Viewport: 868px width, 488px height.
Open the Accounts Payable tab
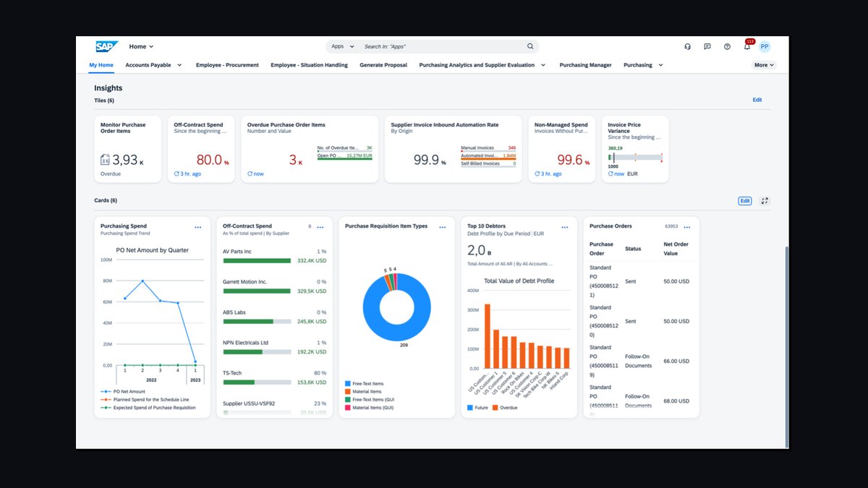(x=148, y=65)
